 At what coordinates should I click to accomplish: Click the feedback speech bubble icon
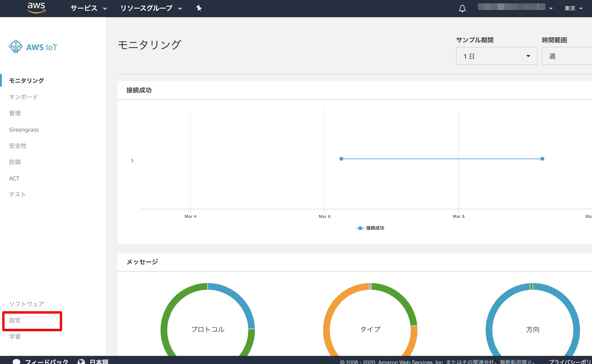[x=16, y=361]
